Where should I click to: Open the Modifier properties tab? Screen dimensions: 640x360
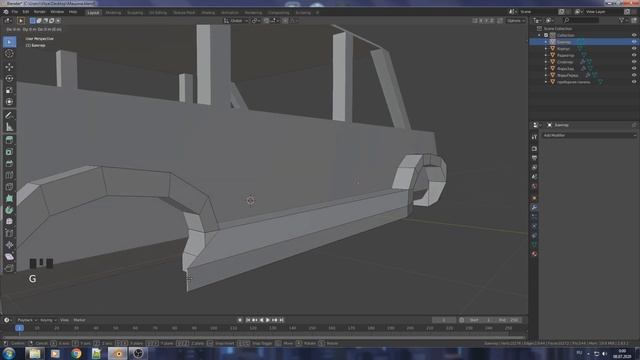point(534,207)
